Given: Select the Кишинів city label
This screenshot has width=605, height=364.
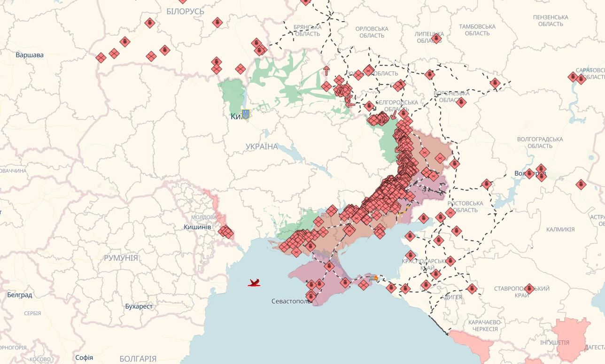Looking at the screenshot, I should (198, 227).
